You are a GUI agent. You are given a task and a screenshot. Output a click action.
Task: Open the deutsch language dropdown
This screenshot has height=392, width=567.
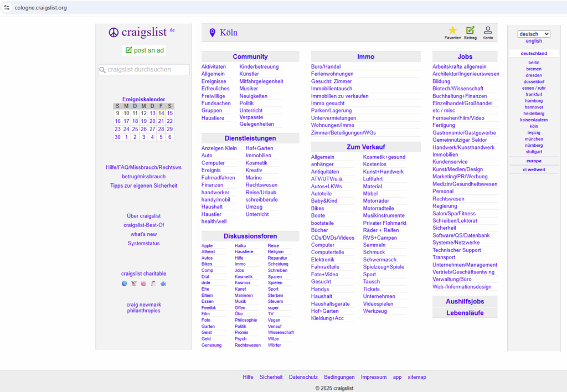tap(534, 34)
